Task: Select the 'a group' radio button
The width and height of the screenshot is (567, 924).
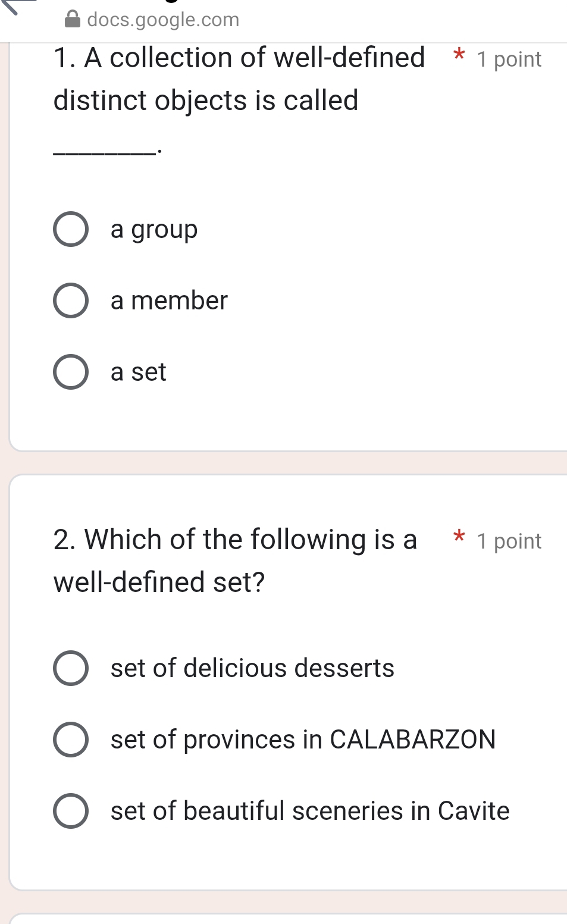Action: pos(70,229)
